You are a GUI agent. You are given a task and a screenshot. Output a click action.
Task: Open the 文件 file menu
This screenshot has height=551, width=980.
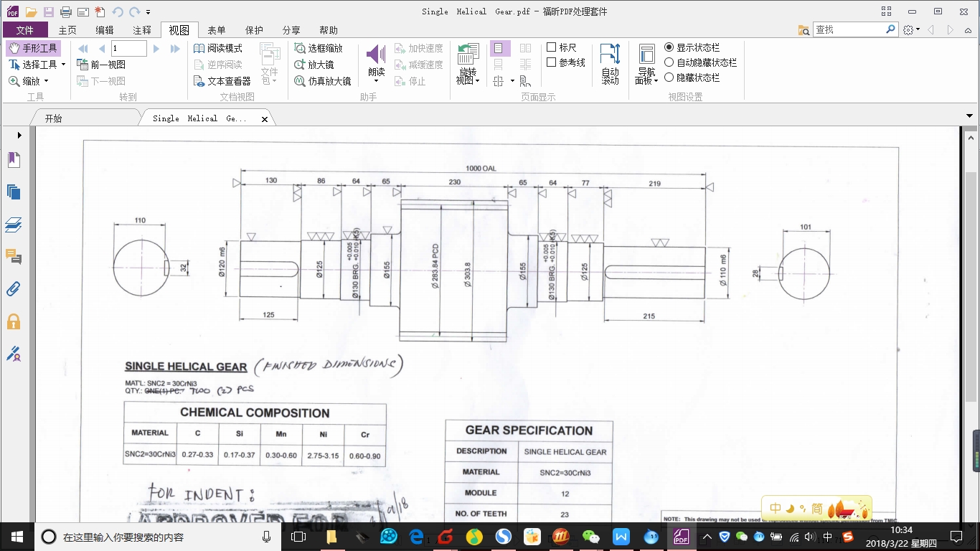(x=25, y=30)
